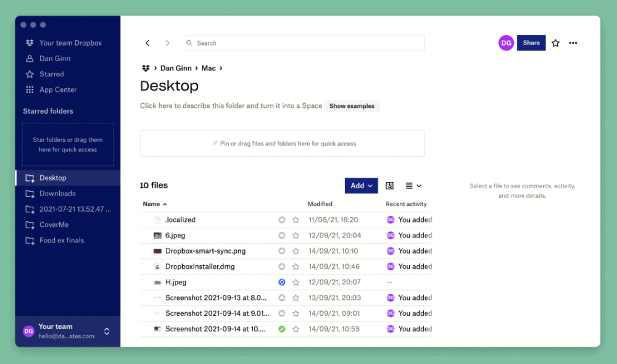Toggle the star icon next to Share
Screen dimensions: 617x364
(555, 43)
